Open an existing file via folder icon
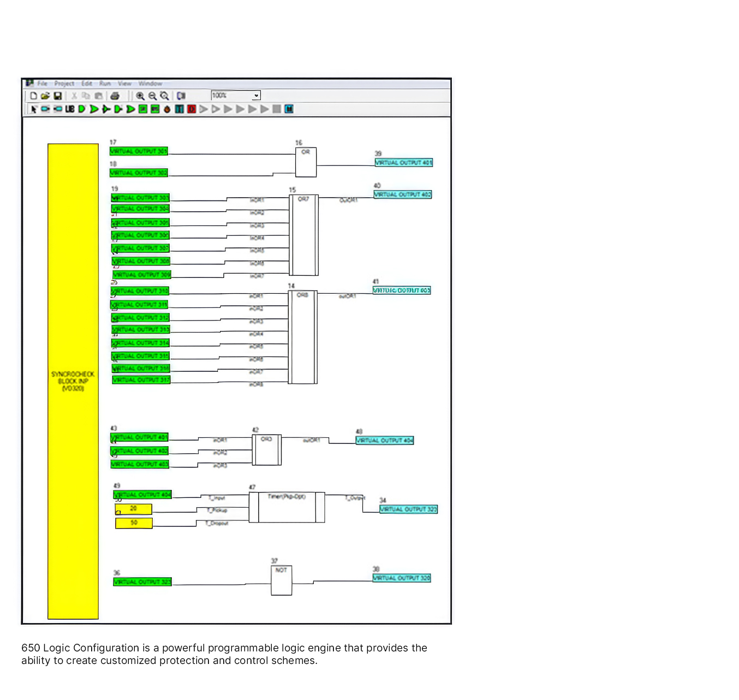The height and width of the screenshot is (700, 739). click(45, 96)
